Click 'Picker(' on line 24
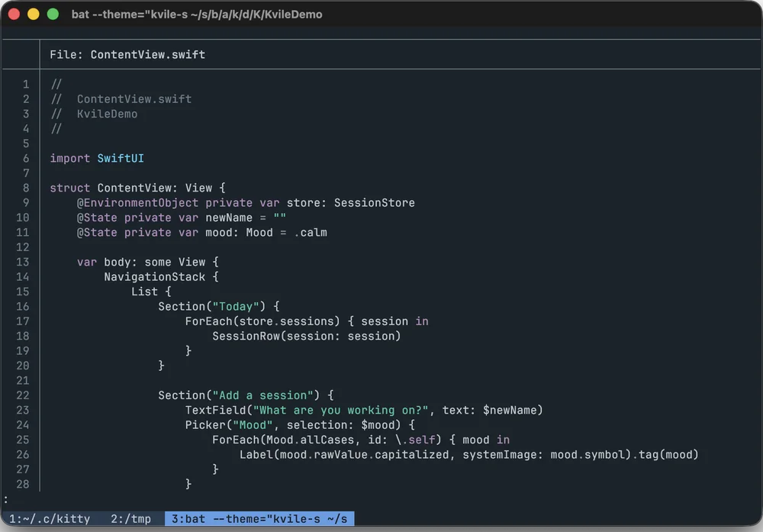Image resolution: width=763 pixels, height=532 pixels. pos(209,425)
